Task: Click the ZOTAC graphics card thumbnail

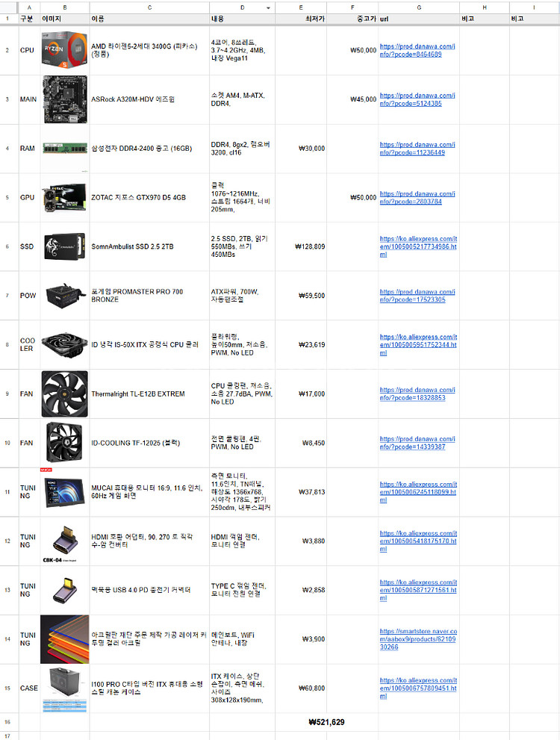Action: (65, 197)
